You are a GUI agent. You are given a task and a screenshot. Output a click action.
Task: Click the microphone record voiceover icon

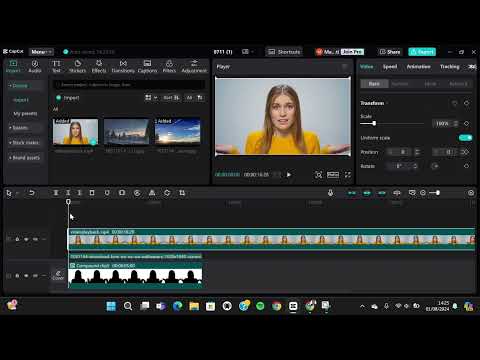click(330, 193)
